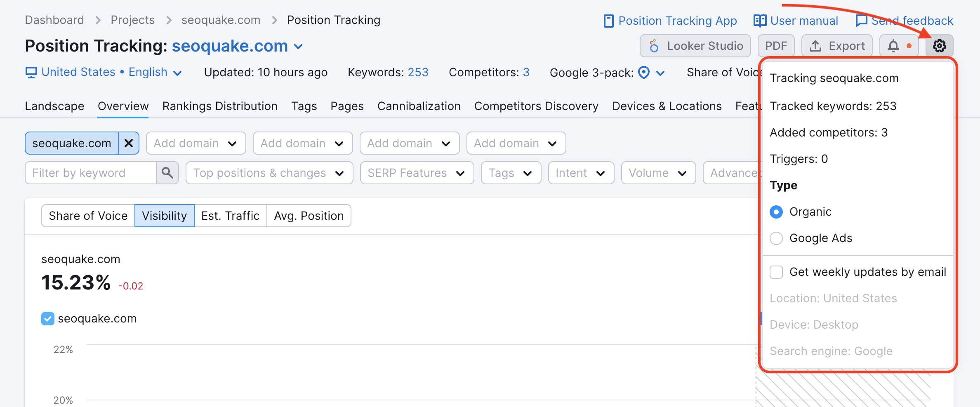Screen dimensions: 980x407
Task: Open the Tags filter dropdown
Action: pos(511,173)
